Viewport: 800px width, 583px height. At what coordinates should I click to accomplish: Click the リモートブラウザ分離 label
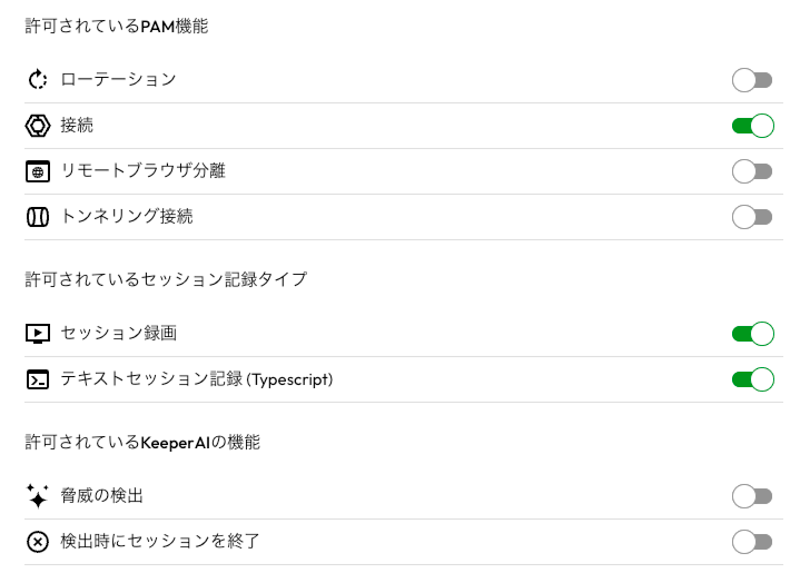click(x=143, y=171)
